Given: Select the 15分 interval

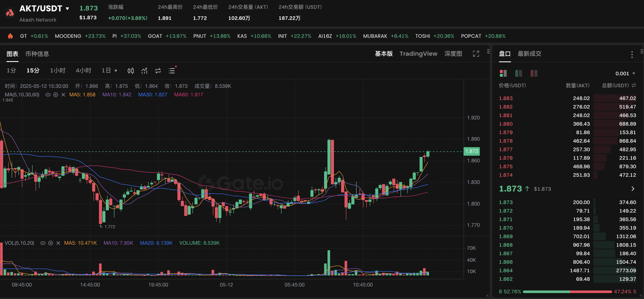Looking at the screenshot, I should [33, 70].
